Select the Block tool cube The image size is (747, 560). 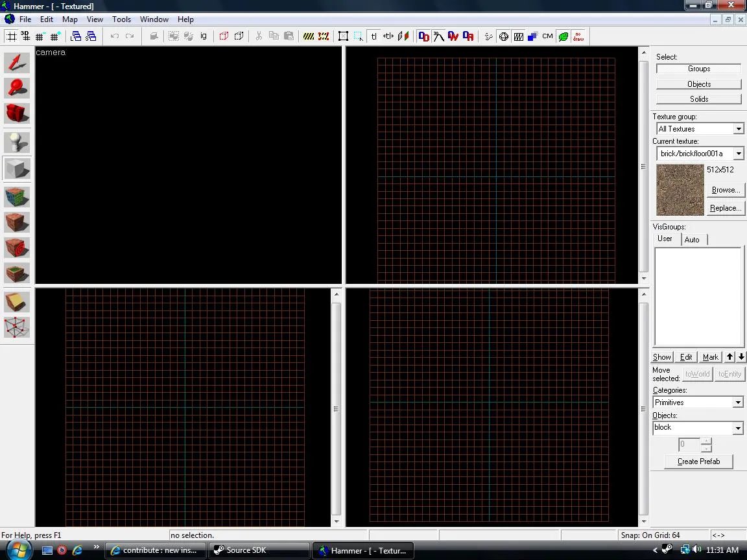(x=17, y=168)
